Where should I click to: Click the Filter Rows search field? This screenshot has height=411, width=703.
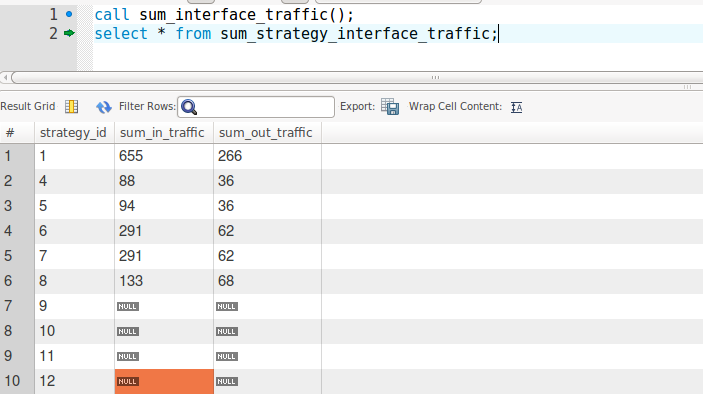coord(256,107)
